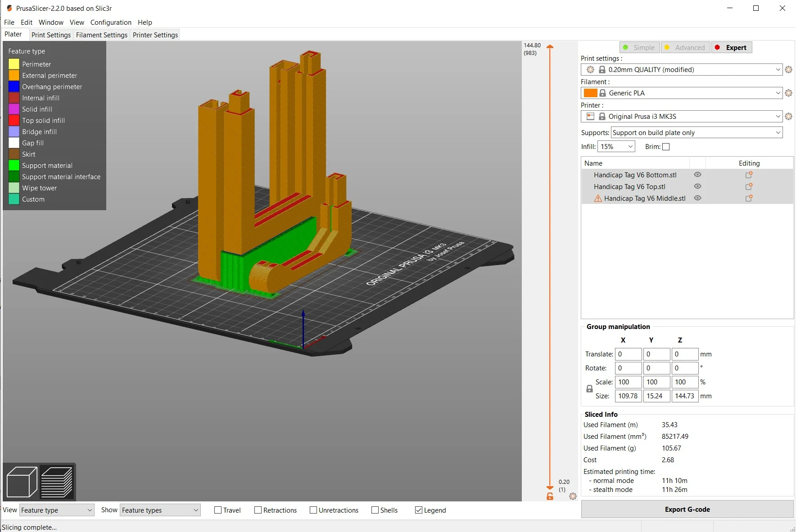Enable the Travel checkbox
Image resolution: width=796 pixels, height=532 pixels.
(x=218, y=510)
